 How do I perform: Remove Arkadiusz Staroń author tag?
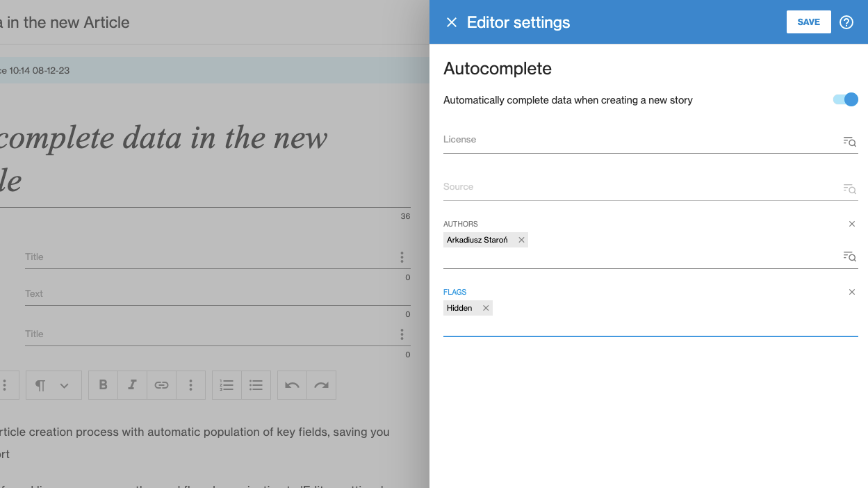pos(521,240)
